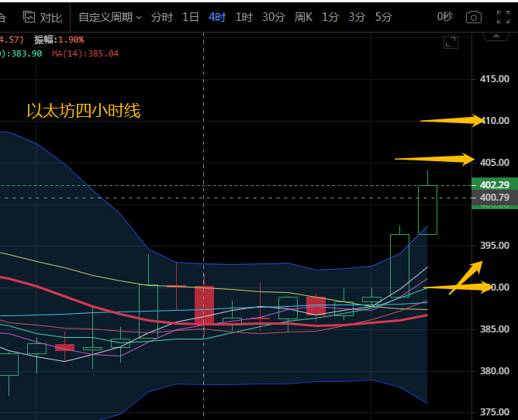Image resolution: width=518 pixels, height=420 pixels.
Task: Switch to the 1日 daily timeframe
Action: [x=190, y=17]
